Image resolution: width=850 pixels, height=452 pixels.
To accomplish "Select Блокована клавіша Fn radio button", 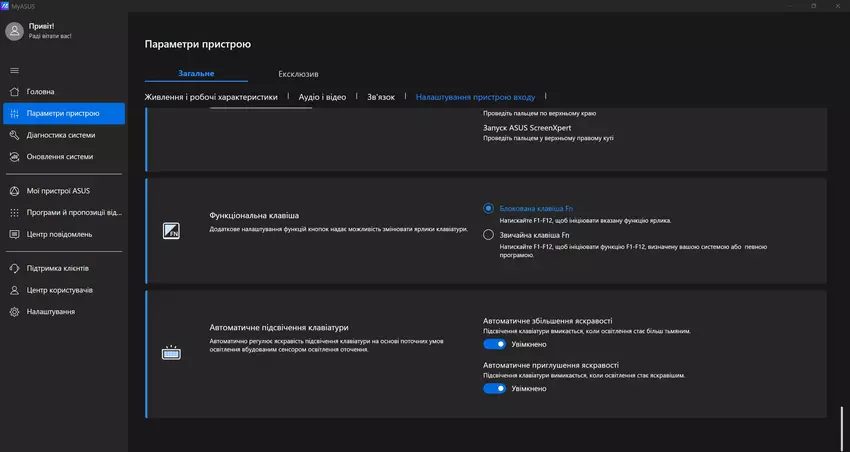I will [488, 208].
